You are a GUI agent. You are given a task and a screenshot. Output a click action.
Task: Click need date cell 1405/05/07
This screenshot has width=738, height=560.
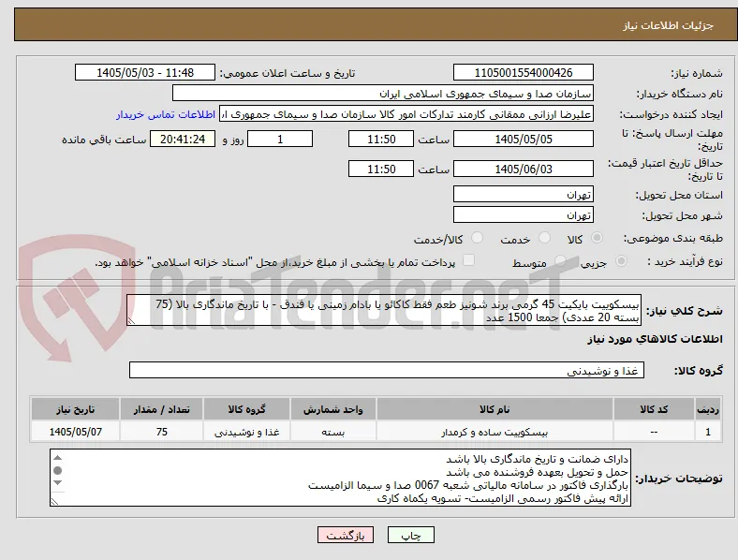[x=75, y=432]
